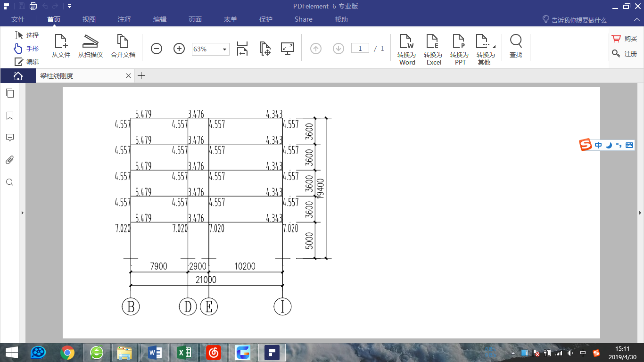Open the 63% zoom level dropdown

[224, 49]
